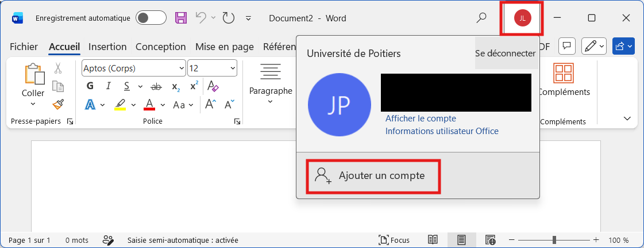Viewport: 644px width, 248px height.
Task: Switch to the Insertion tab
Action: tap(107, 47)
